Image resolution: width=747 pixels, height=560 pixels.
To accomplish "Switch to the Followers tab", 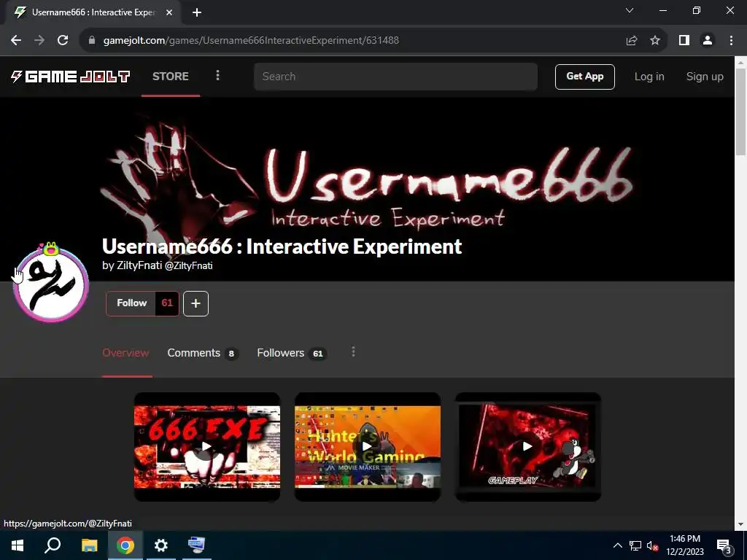I will pyautogui.click(x=292, y=353).
